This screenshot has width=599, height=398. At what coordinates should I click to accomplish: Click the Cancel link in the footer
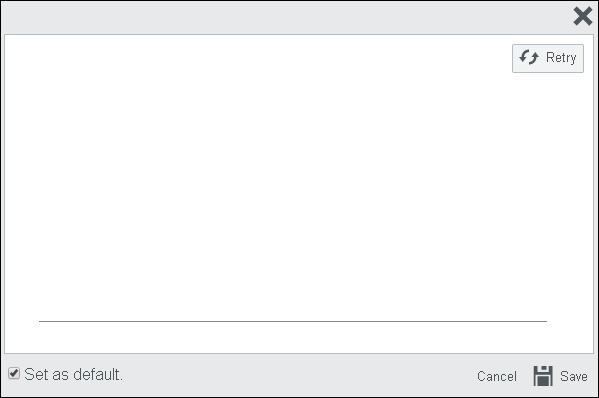(x=497, y=376)
